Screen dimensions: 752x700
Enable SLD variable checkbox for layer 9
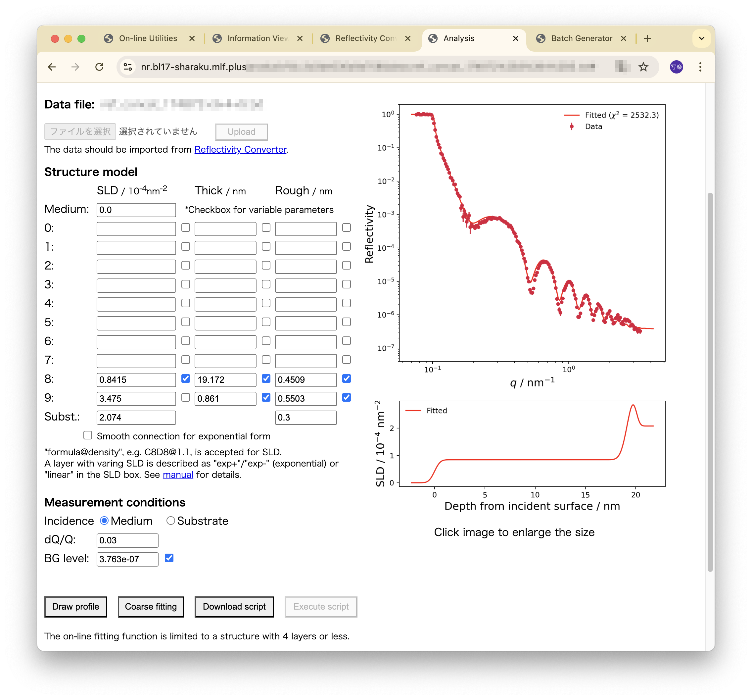click(185, 397)
